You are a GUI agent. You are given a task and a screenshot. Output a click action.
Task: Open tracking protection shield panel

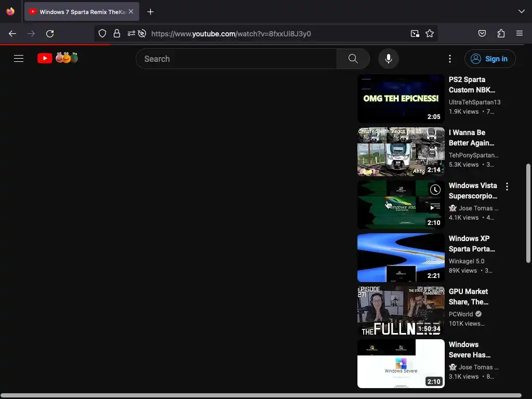click(x=102, y=34)
